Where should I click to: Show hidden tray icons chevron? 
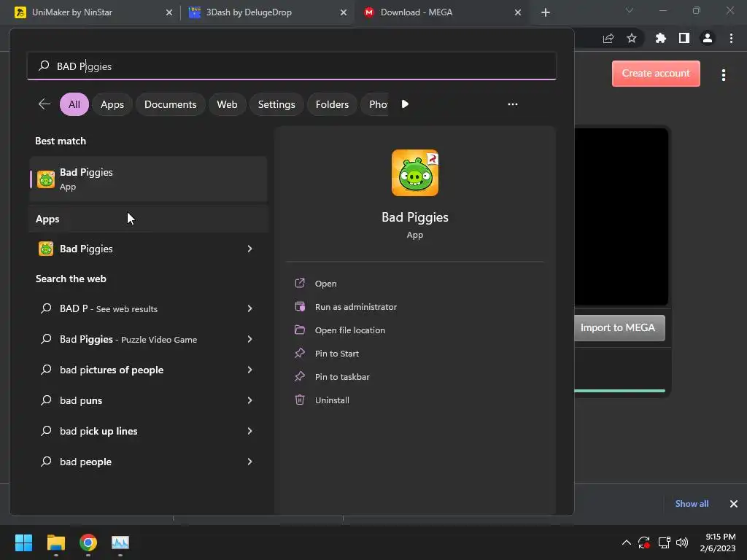tap(627, 542)
